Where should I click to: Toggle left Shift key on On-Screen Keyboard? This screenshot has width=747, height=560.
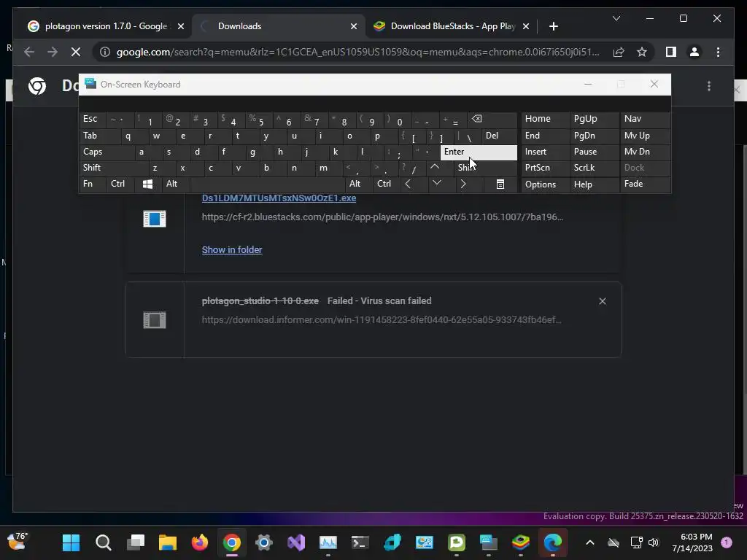pos(114,168)
